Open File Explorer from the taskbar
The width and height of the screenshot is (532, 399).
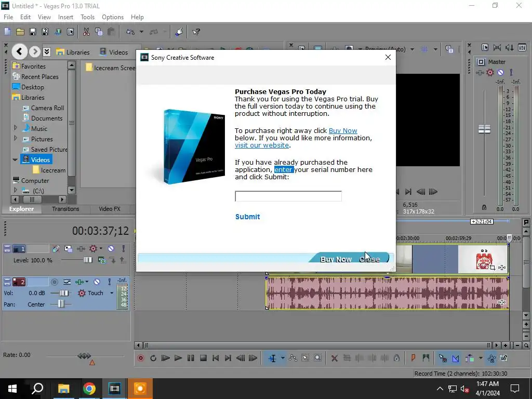tap(63, 389)
